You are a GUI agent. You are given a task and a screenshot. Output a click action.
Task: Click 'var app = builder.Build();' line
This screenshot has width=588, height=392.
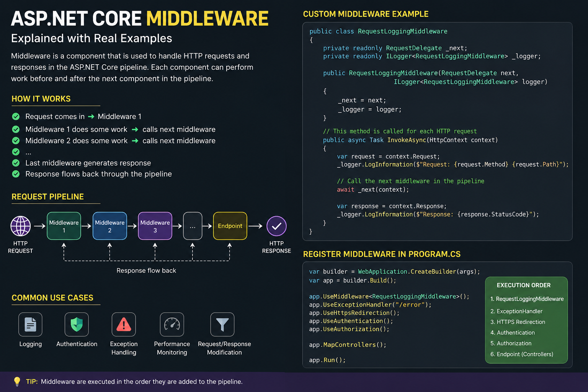[353, 281]
